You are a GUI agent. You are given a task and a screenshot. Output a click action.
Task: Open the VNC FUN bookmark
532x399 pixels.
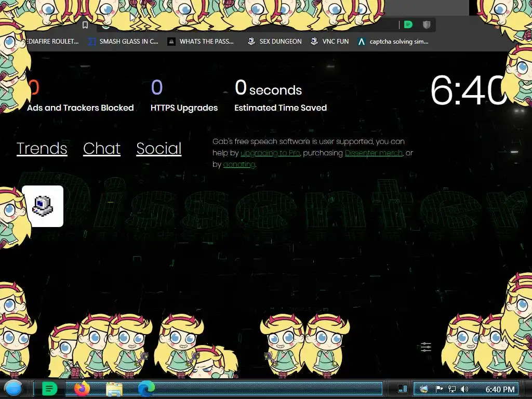pyautogui.click(x=330, y=42)
